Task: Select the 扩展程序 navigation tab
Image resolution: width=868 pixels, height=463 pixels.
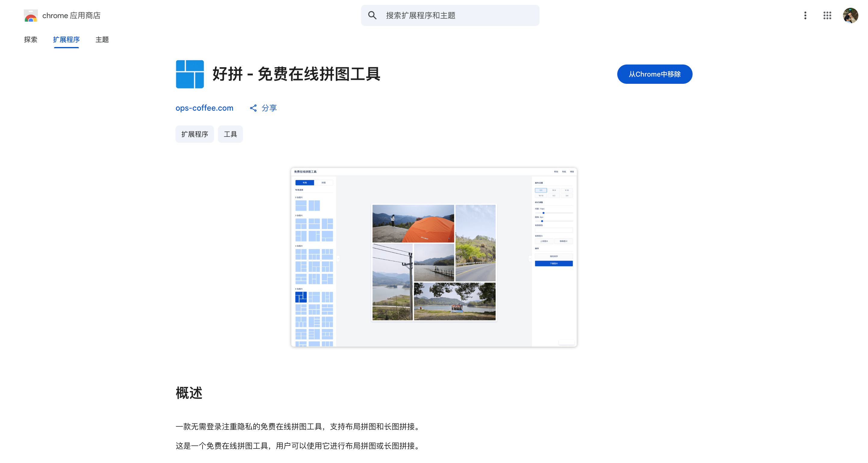Action: pos(66,39)
